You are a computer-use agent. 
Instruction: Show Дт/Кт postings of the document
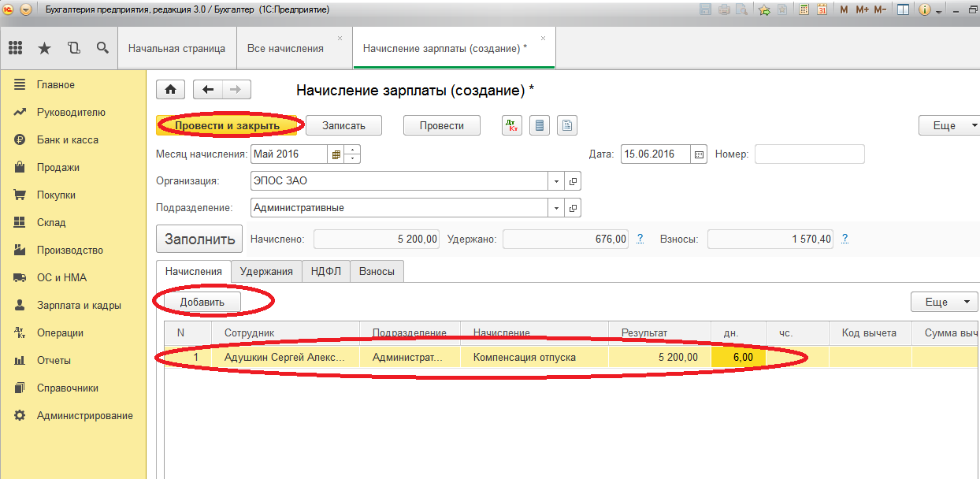click(512, 125)
